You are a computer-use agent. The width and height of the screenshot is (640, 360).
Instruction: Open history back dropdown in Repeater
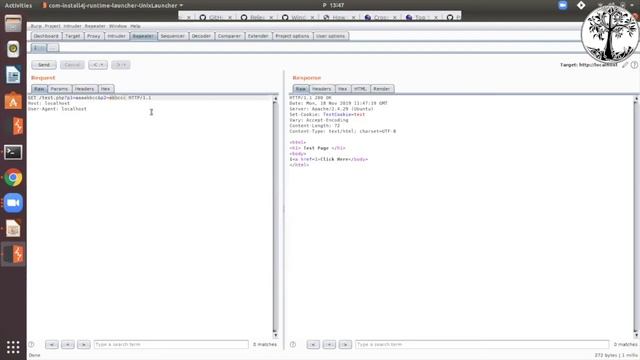[98, 65]
